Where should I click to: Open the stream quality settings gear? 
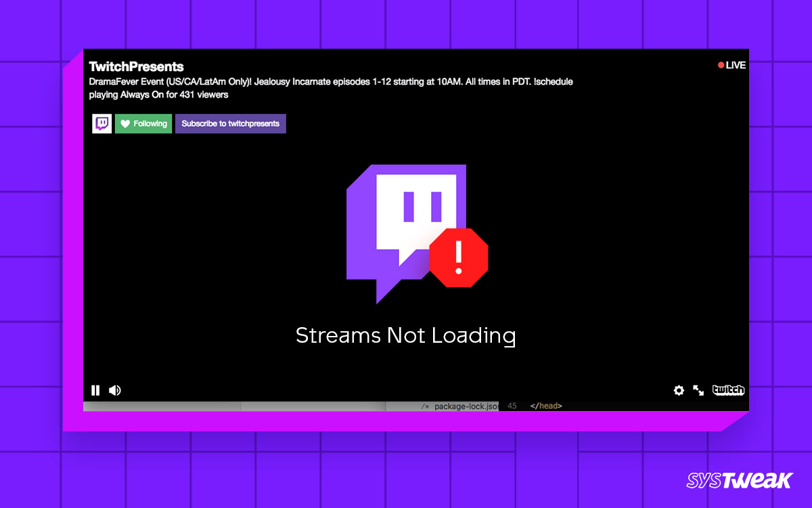point(679,390)
